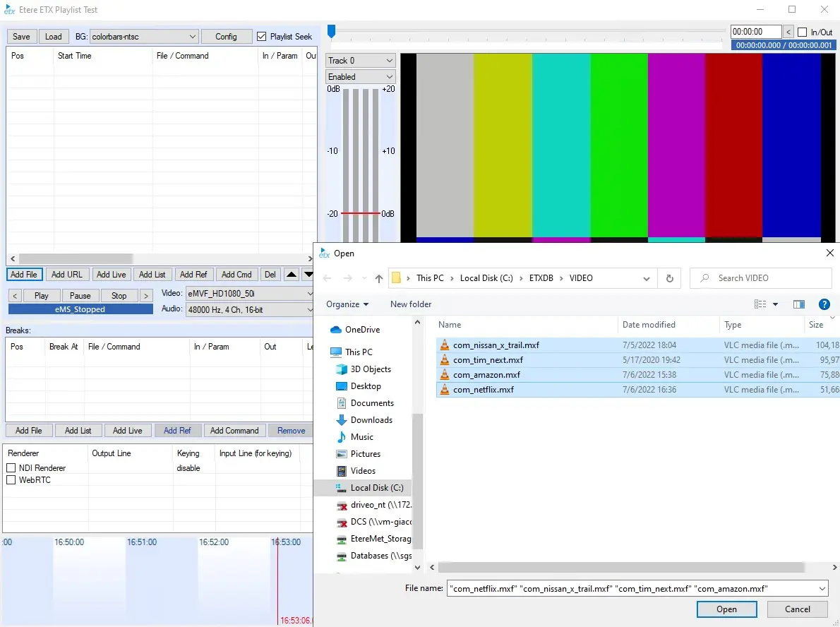Viewport: 840px width, 627px height.
Task: Check the In/Out checkbox
Action: click(x=802, y=32)
